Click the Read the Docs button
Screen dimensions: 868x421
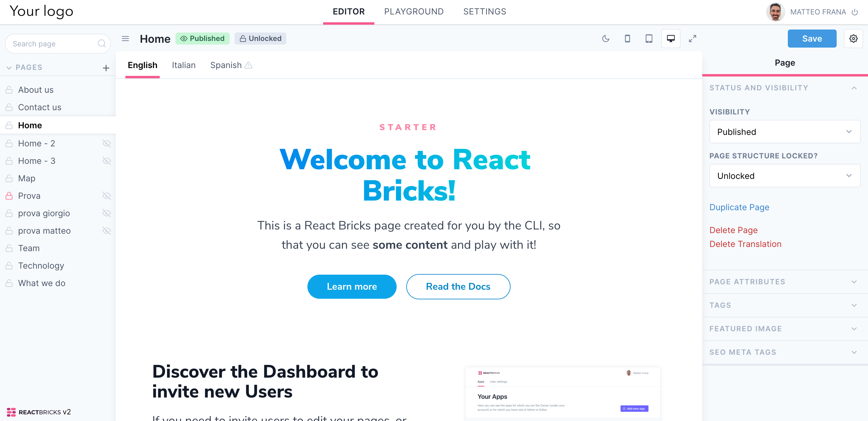(x=458, y=287)
